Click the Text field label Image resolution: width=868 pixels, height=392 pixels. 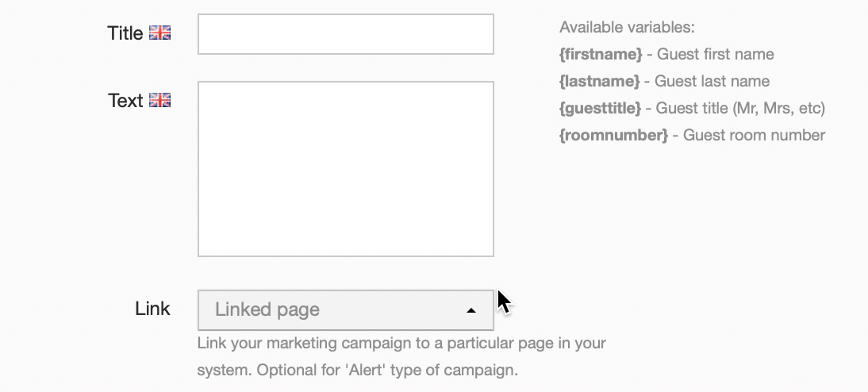pos(125,101)
